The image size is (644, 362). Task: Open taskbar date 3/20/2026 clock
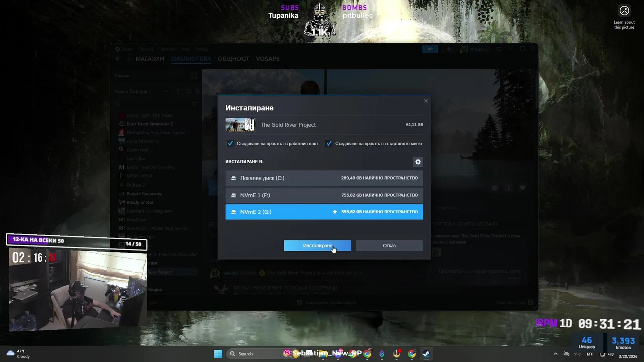point(628,356)
